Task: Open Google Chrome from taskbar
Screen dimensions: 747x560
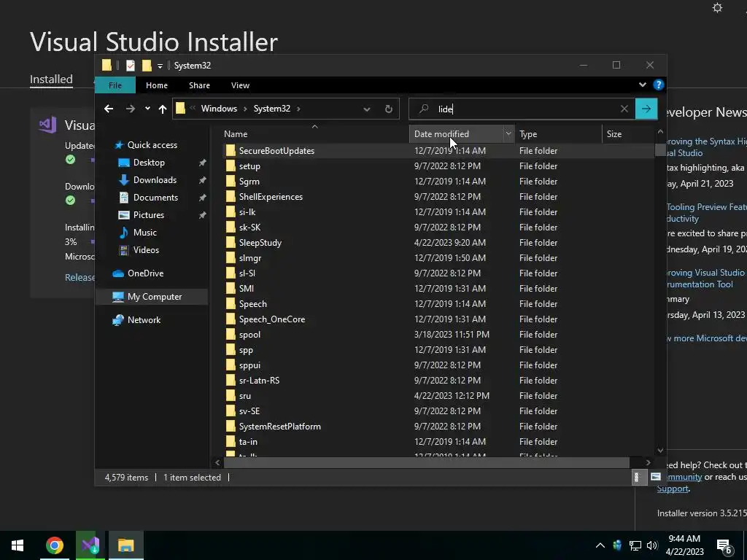Action: click(x=54, y=545)
